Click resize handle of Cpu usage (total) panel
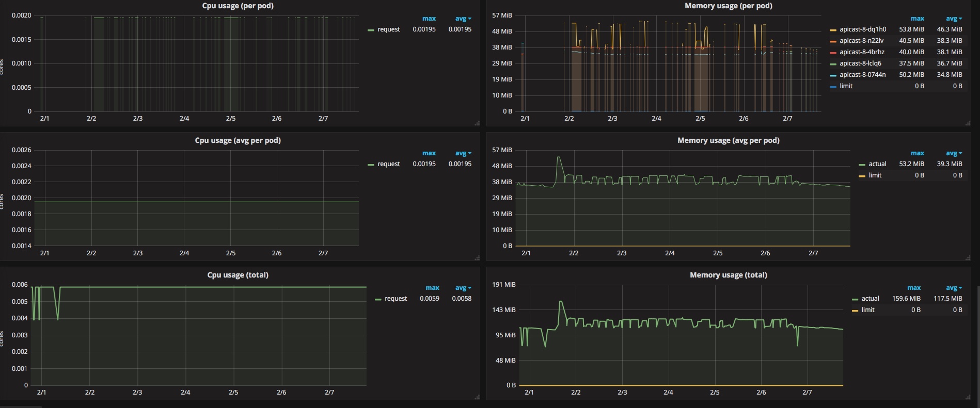The height and width of the screenshot is (408, 980). tap(477, 397)
